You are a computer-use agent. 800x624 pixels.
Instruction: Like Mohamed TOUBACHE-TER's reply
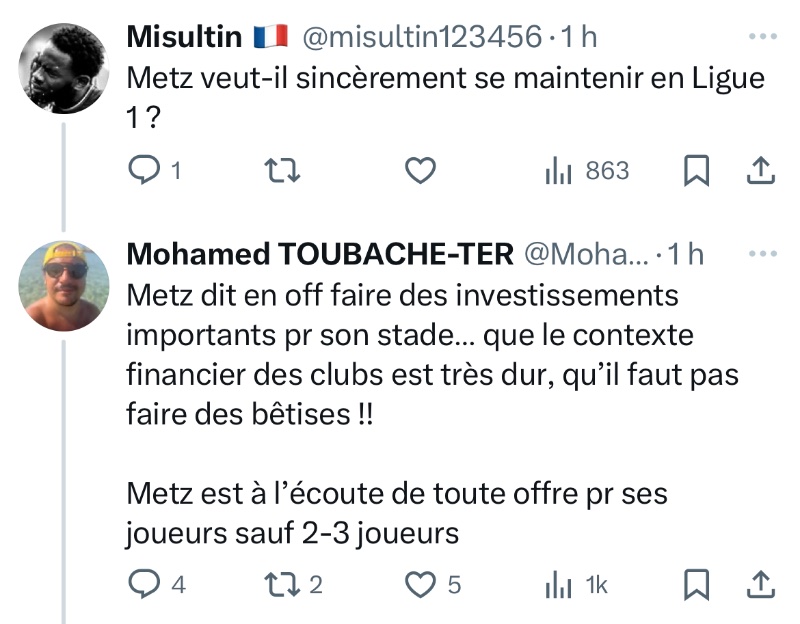[422, 584]
